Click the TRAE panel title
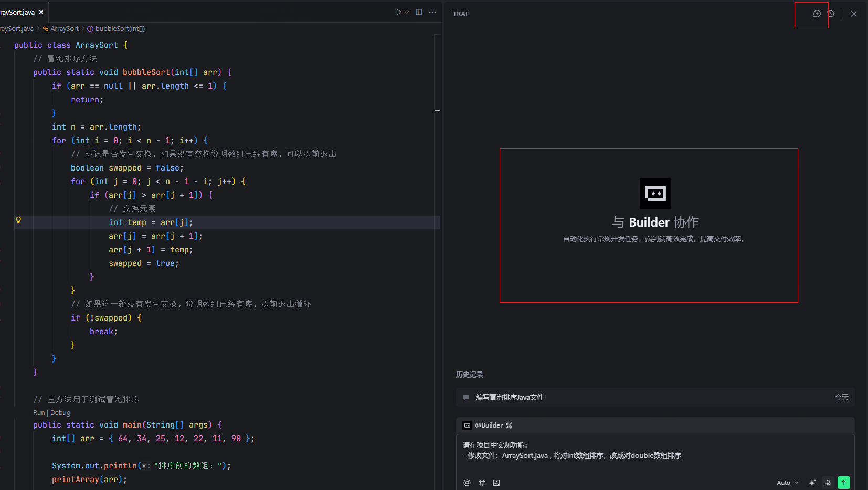Image resolution: width=868 pixels, height=490 pixels. click(461, 14)
